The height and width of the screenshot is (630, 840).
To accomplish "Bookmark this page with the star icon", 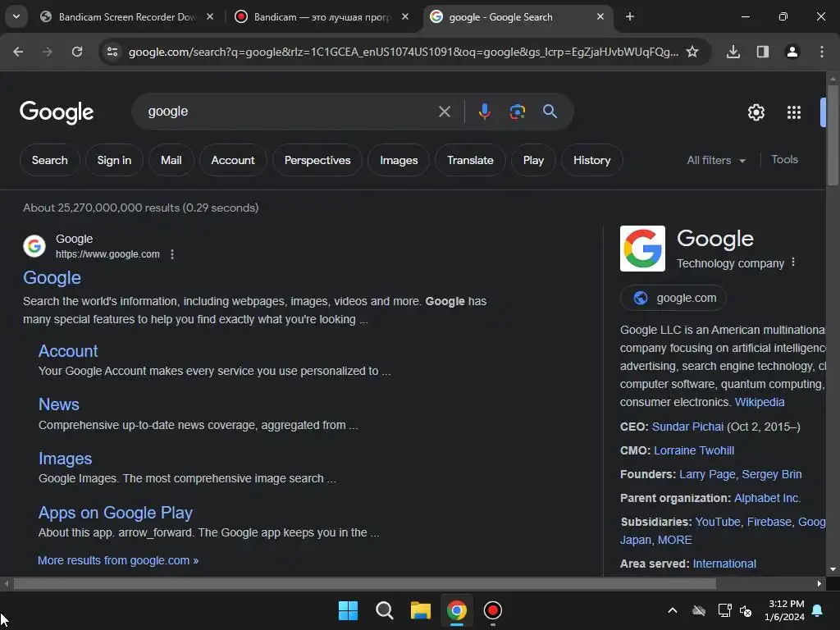I will point(692,52).
